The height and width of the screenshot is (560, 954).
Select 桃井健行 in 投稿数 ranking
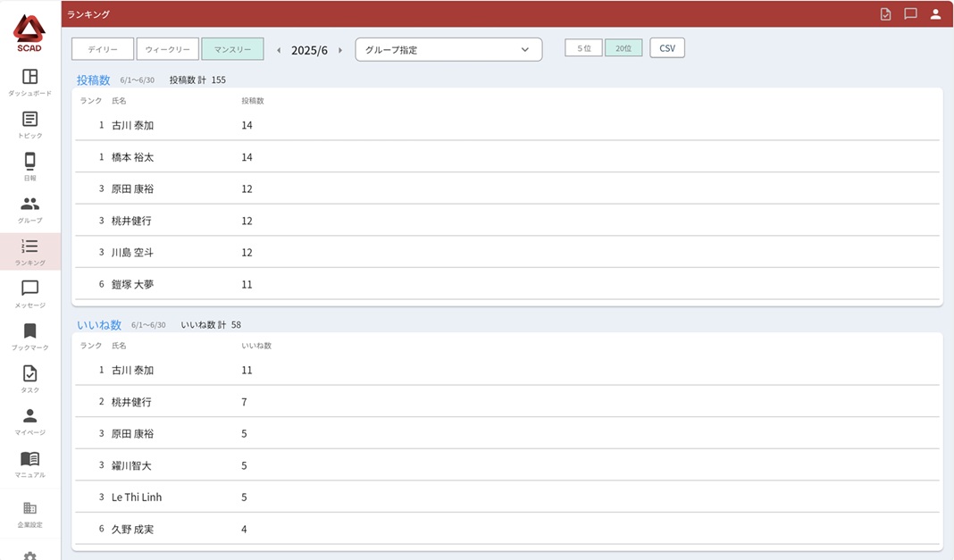pos(507,221)
